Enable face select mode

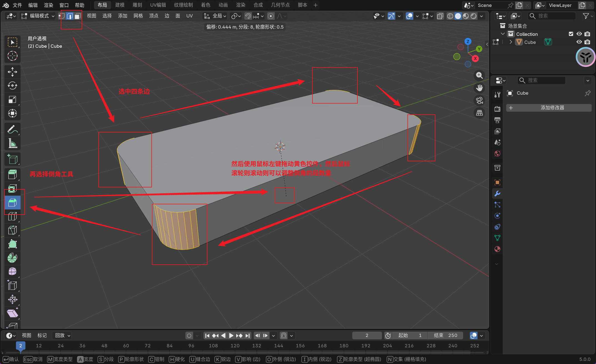(78, 16)
